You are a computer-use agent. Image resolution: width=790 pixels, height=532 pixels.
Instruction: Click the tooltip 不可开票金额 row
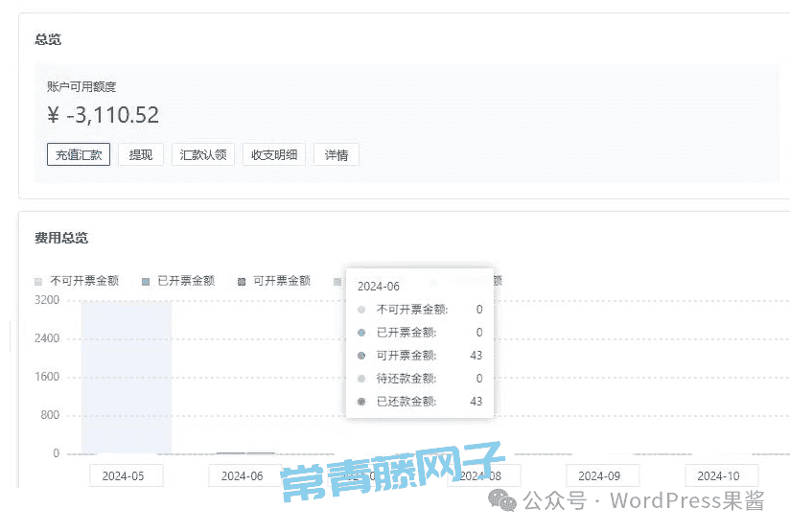[420, 310]
